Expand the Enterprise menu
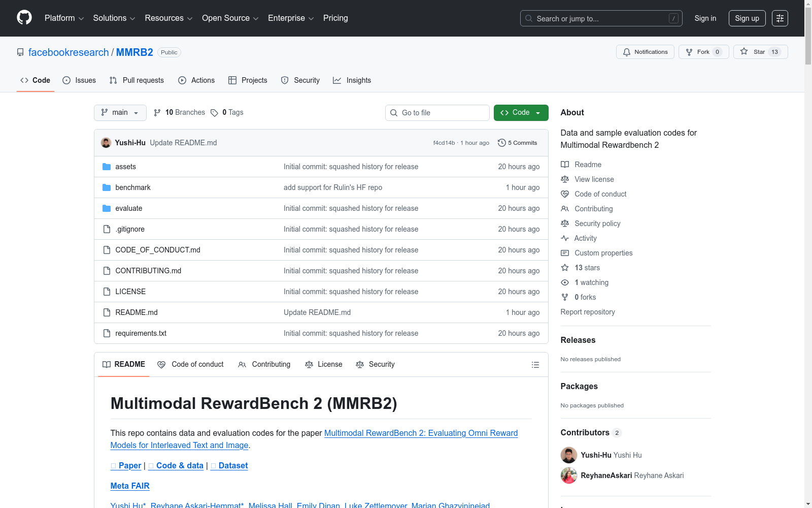This screenshot has width=812, height=508. click(x=291, y=18)
